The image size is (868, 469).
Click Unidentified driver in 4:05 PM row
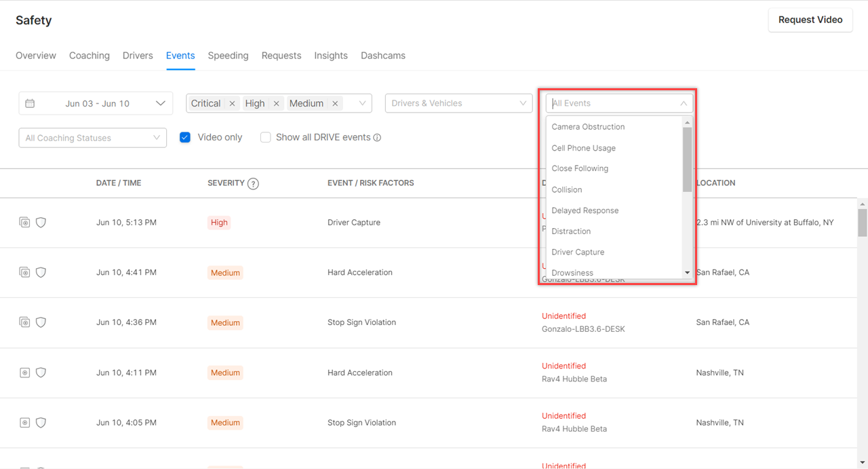pyautogui.click(x=564, y=416)
